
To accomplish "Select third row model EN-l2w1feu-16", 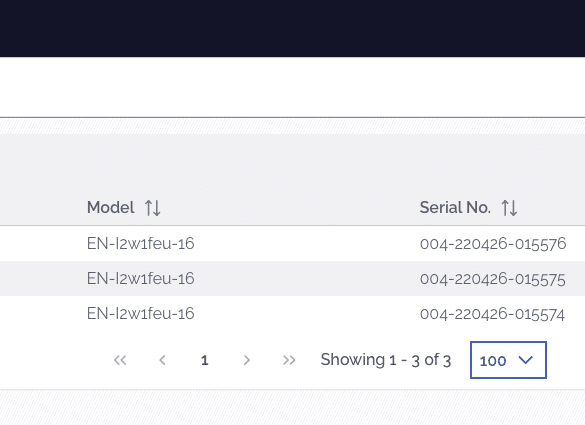I will point(141,314).
